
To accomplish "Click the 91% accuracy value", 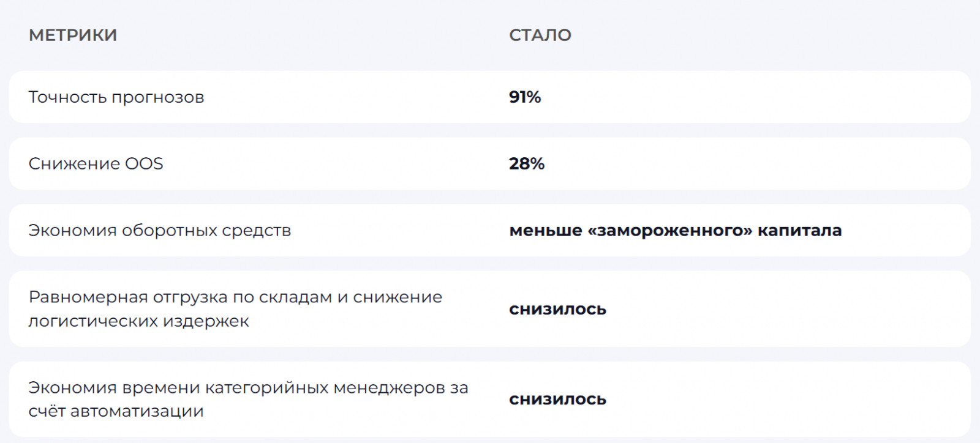I will pos(525,97).
